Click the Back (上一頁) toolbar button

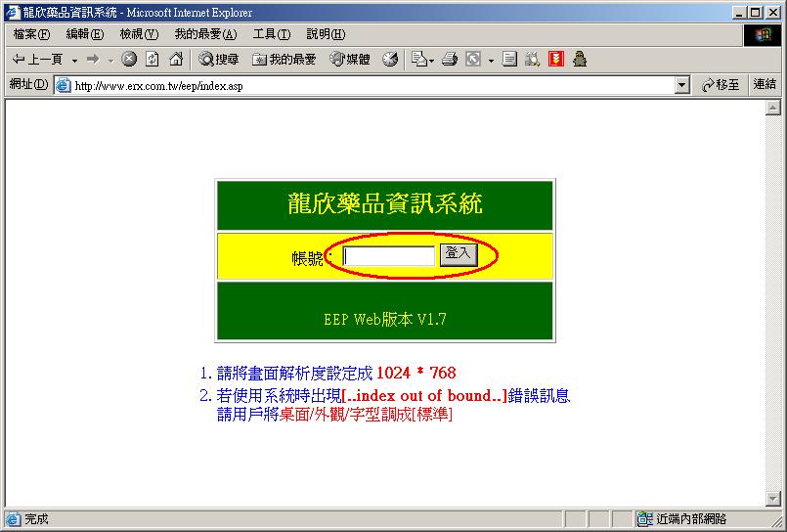click(x=38, y=60)
